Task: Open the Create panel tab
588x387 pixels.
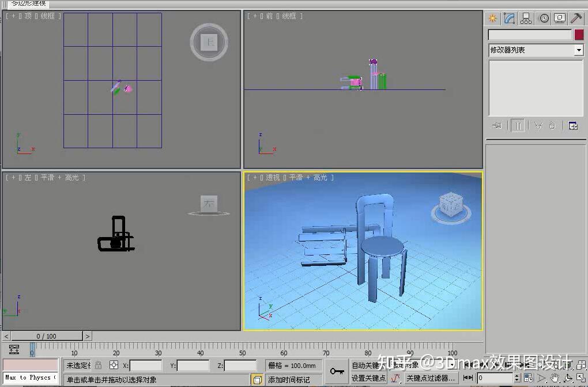Action: [x=492, y=18]
